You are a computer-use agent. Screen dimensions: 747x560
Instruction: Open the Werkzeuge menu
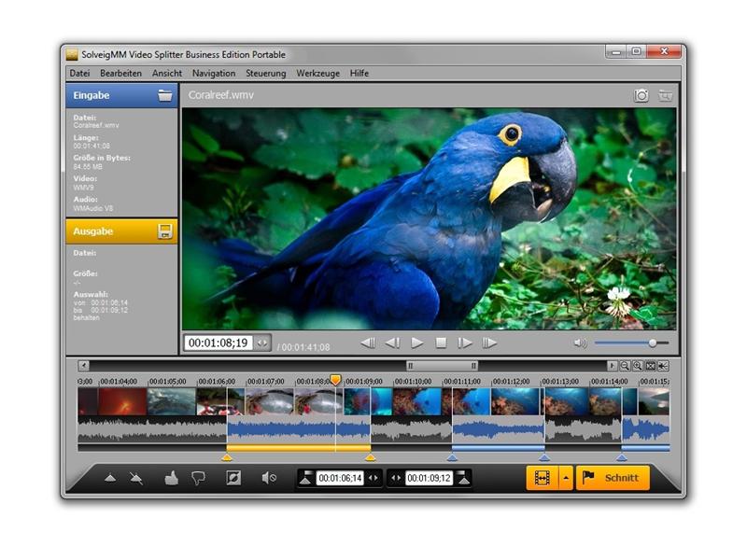tap(317, 73)
